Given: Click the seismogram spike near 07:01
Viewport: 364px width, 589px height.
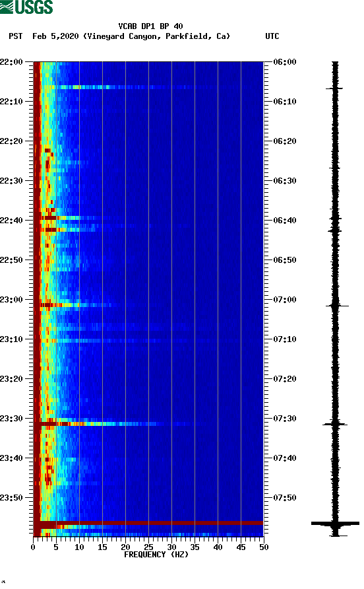Looking at the screenshot, I should click(x=336, y=306).
